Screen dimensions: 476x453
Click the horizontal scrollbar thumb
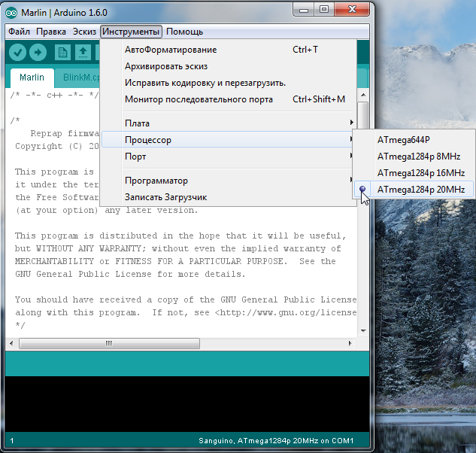109,343
